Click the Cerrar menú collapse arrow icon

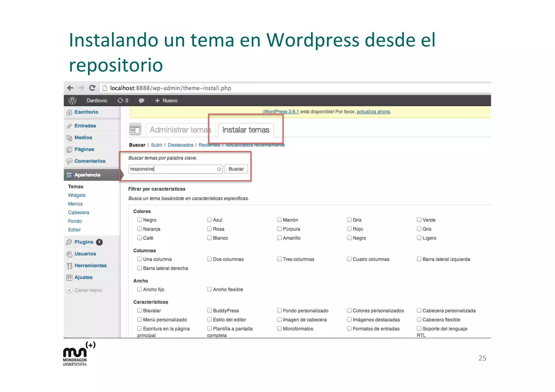click(x=69, y=290)
